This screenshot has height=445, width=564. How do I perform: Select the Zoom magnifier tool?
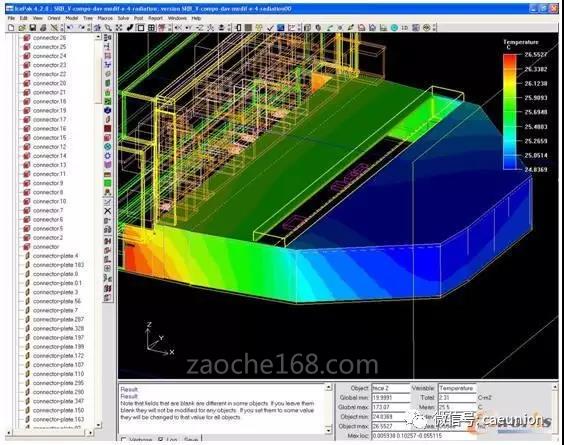coord(108,27)
